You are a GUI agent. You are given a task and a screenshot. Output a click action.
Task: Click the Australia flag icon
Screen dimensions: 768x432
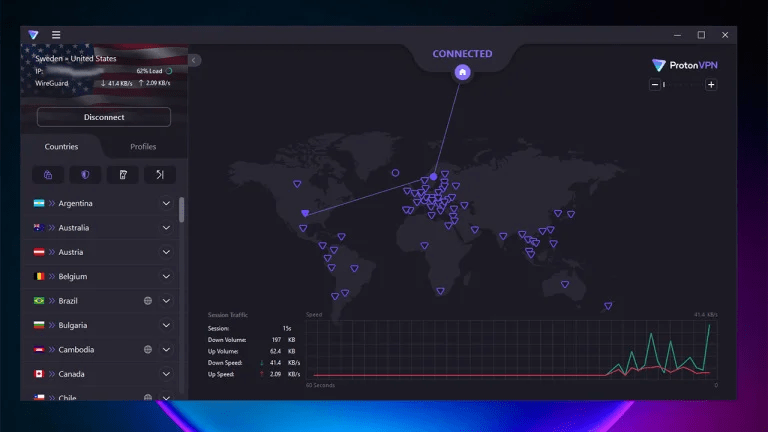click(x=39, y=228)
